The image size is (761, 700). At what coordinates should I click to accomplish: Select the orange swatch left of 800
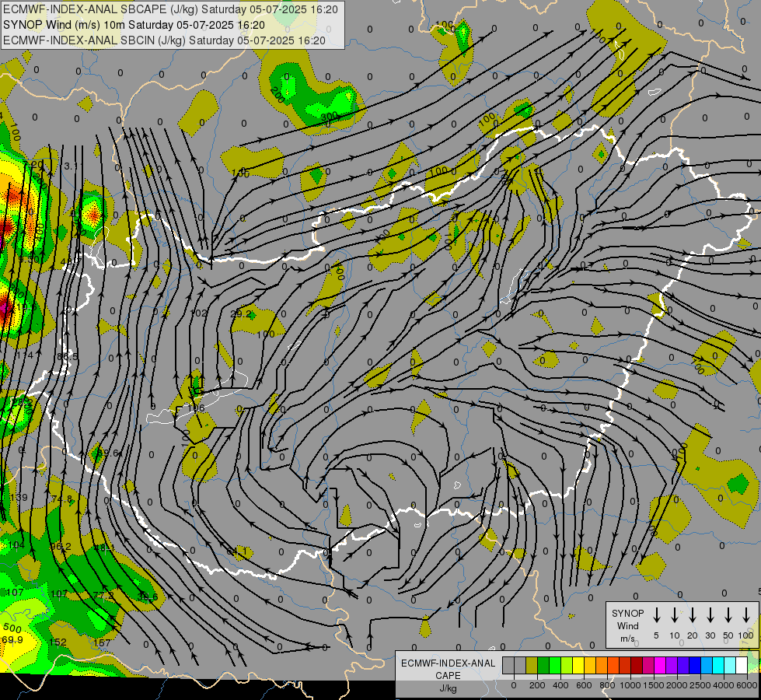pyautogui.click(x=602, y=665)
